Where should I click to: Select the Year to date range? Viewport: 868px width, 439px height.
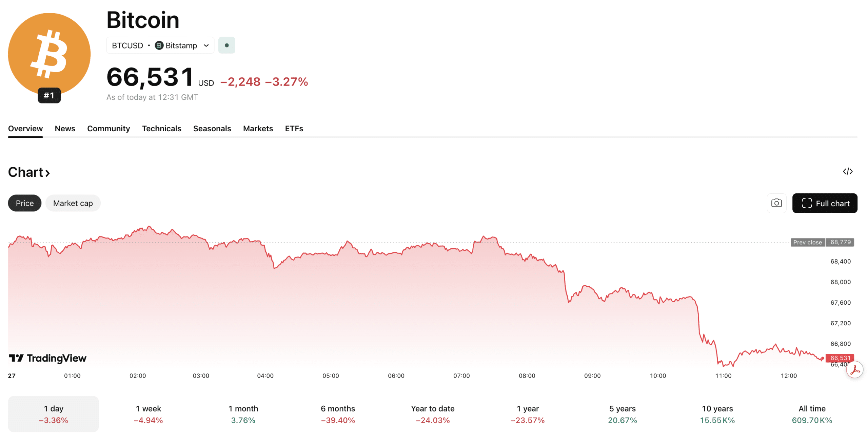click(x=433, y=414)
